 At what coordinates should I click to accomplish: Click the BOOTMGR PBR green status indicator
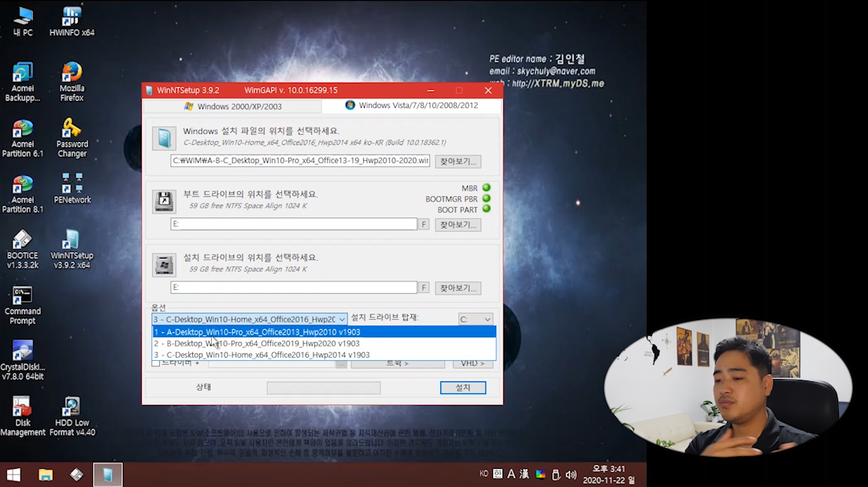tap(487, 199)
